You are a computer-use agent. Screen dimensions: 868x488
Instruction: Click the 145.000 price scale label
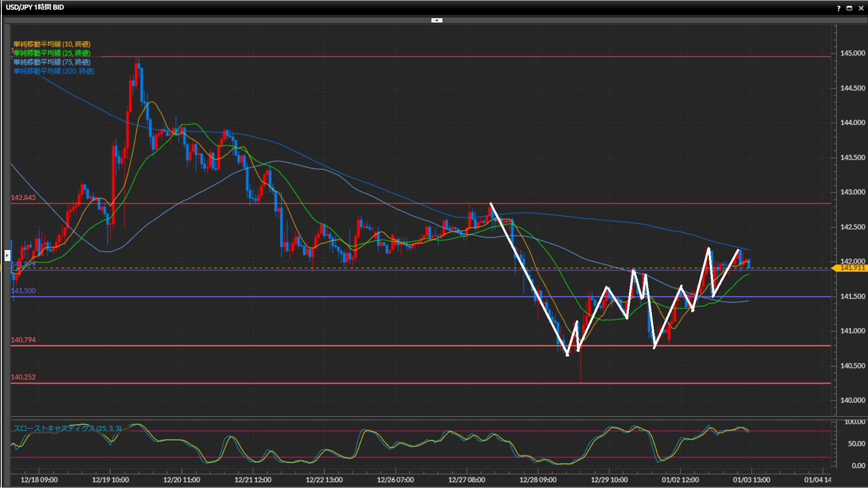[852, 53]
